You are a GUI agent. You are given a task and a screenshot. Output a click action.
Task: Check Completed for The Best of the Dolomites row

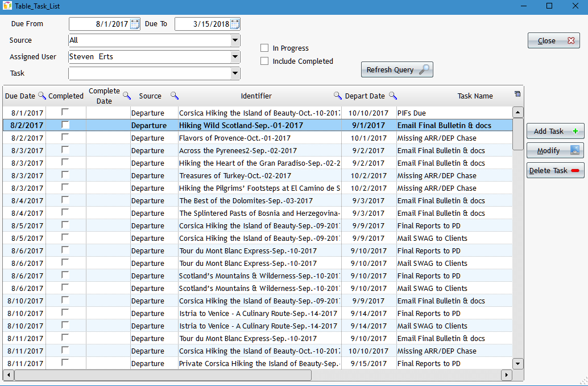coord(65,200)
